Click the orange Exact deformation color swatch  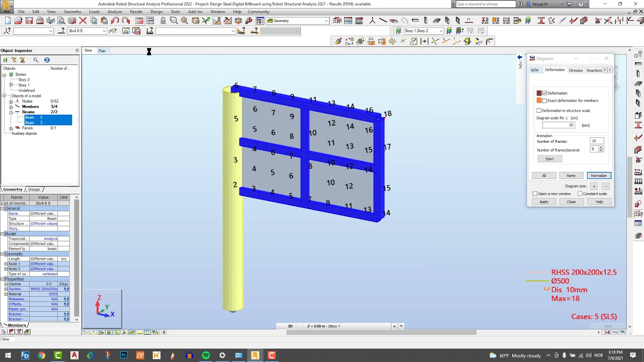[539, 101]
